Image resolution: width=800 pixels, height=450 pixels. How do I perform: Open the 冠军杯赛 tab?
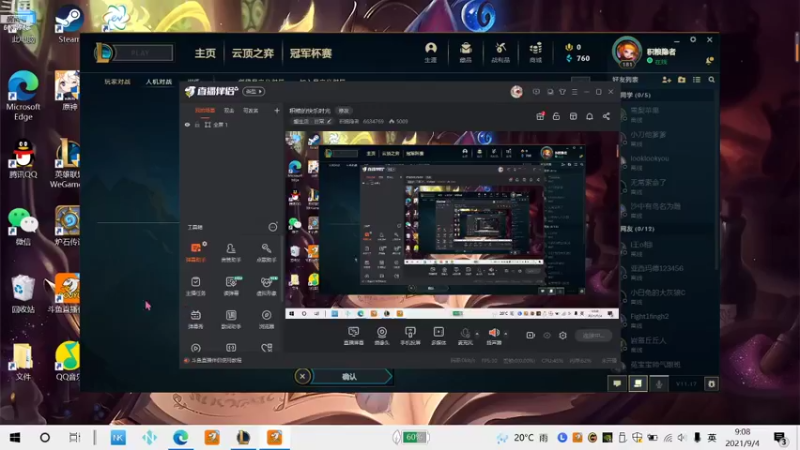pyautogui.click(x=311, y=53)
